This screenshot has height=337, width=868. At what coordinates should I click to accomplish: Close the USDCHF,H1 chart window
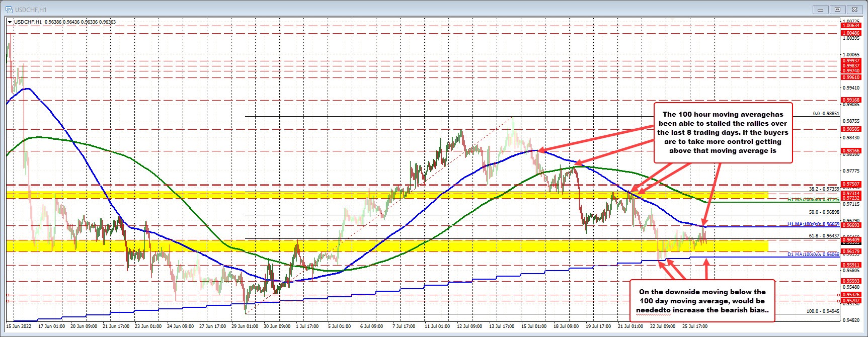coord(854,9)
